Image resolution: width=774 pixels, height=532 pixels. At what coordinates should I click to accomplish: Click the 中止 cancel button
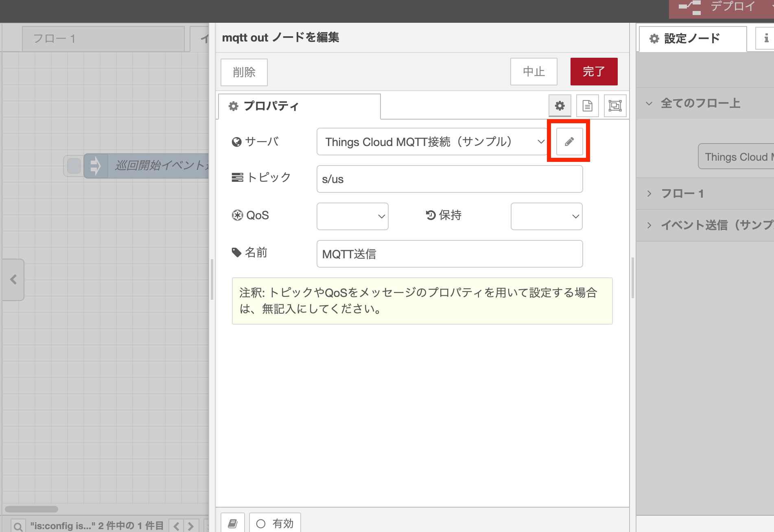[x=534, y=72]
